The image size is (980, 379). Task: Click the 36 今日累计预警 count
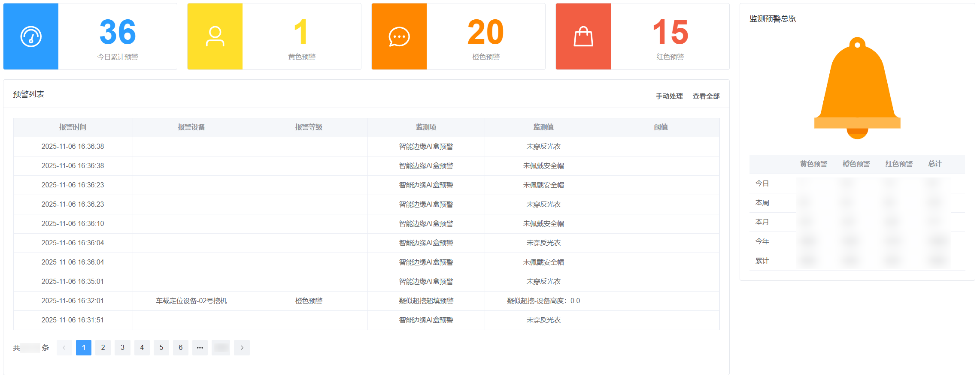(x=118, y=33)
